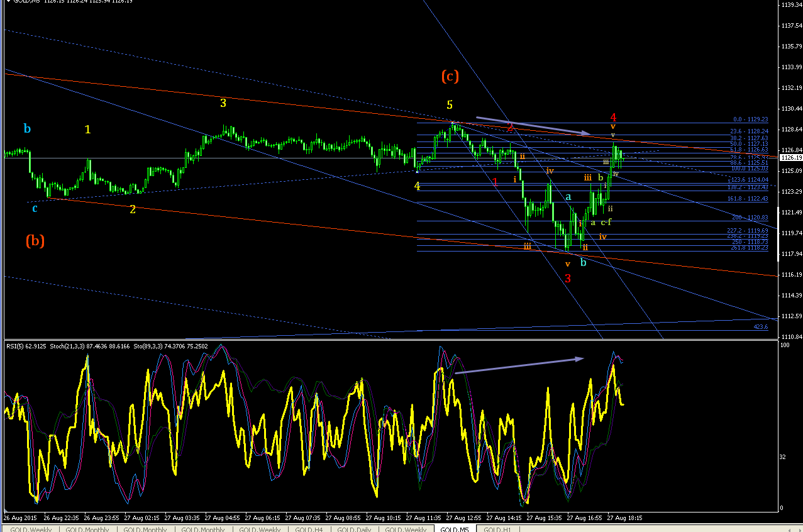This screenshot has width=803, height=532.
Task: Select the red '1' wave label
Action: (495, 181)
